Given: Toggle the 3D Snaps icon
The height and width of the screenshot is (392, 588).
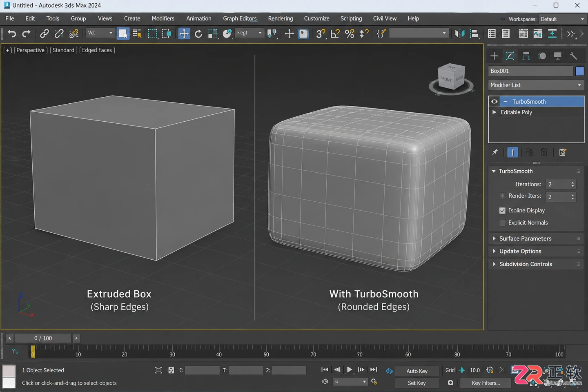Looking at the screenshot, I should click(321, 33).
